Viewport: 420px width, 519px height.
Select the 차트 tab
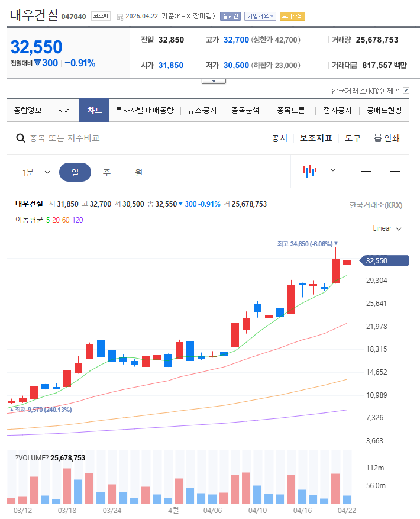[x=94, y=110]
